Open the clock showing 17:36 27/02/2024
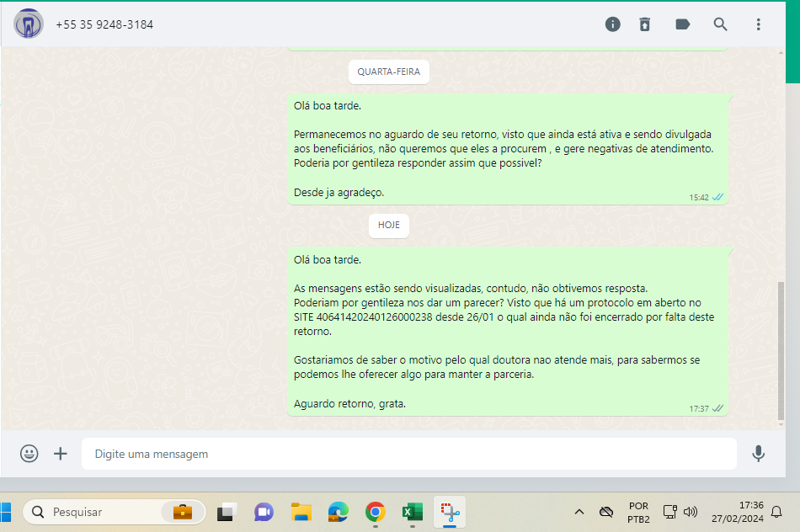Viewport: 800px width, 532px height. [x=737, y=512]
